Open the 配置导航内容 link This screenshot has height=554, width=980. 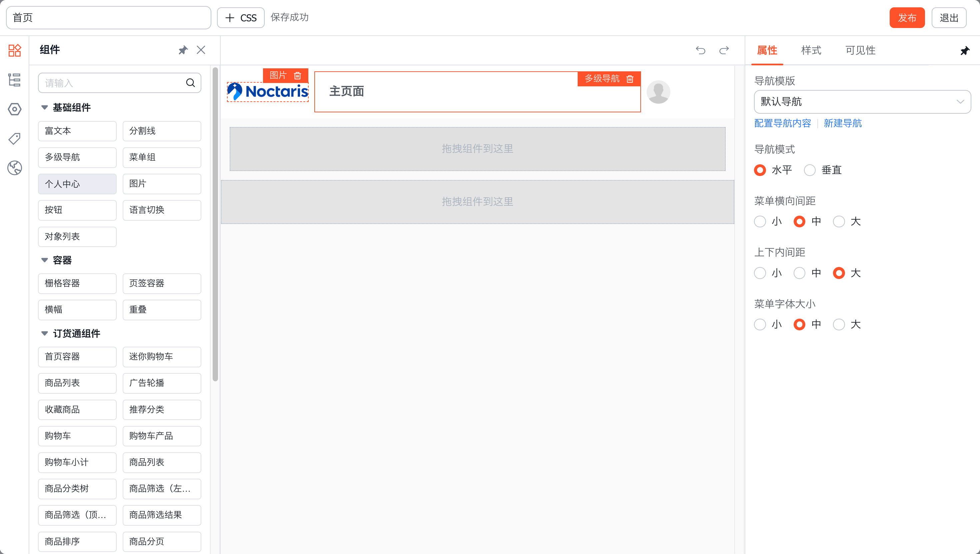[782, 123]
